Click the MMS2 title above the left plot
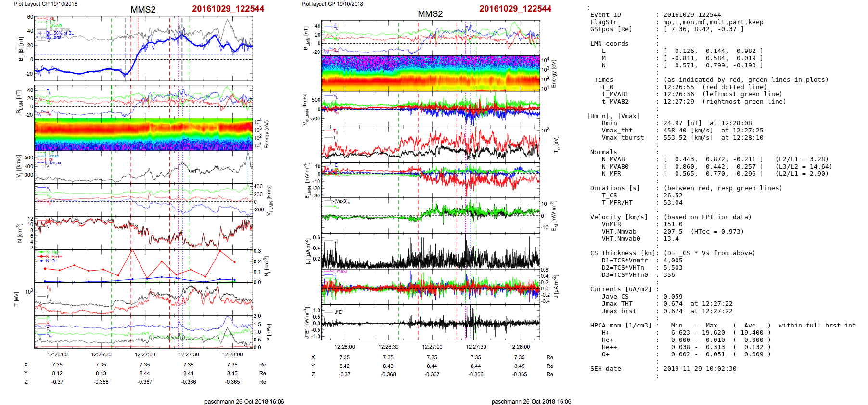Image resolution: width=868 pixels, height=405 pixels. tap(143, 10)
